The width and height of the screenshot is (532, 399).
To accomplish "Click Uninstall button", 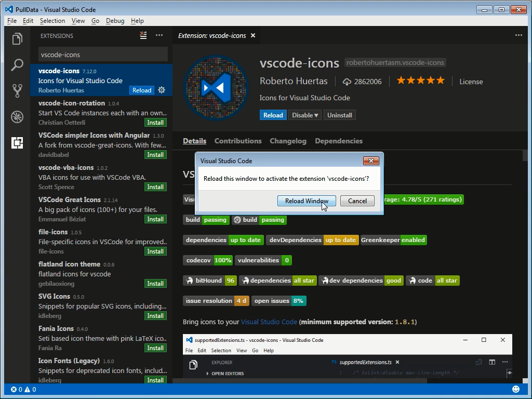I will (340, 115).
